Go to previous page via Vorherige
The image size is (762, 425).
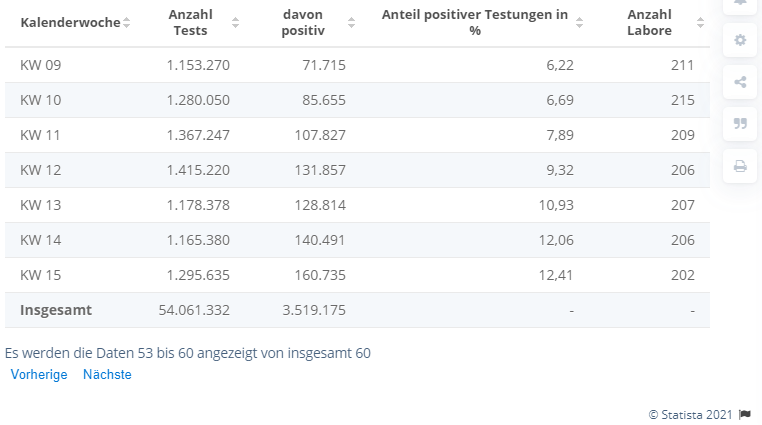coord(39,375)
